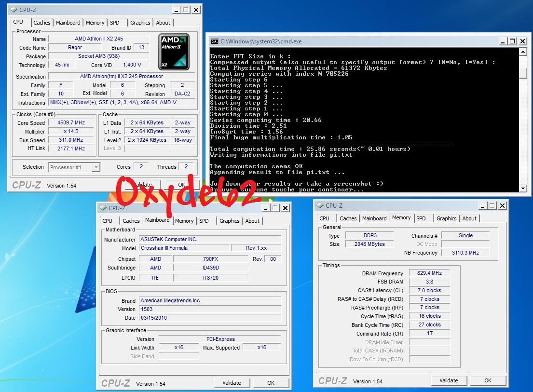
Task: Click CPU-Z app icon in Memory window title
Action: tap(319, 205)
